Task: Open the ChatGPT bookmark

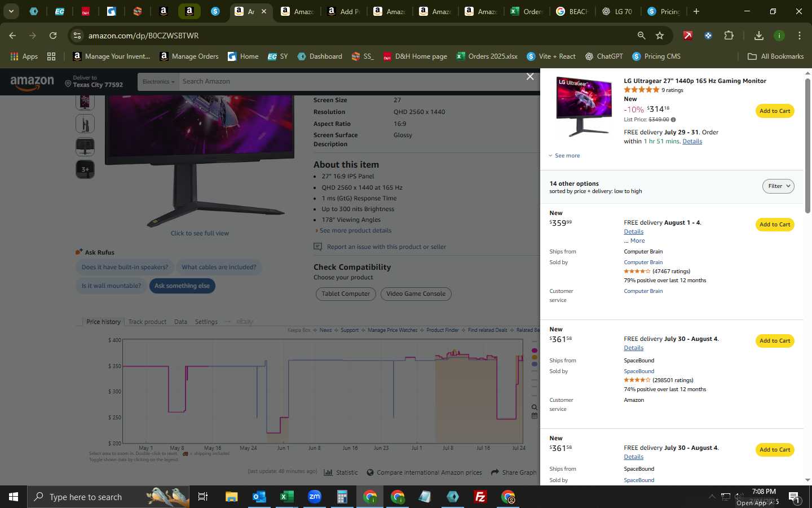Action: pyautogui.click(x=604, y=56)
